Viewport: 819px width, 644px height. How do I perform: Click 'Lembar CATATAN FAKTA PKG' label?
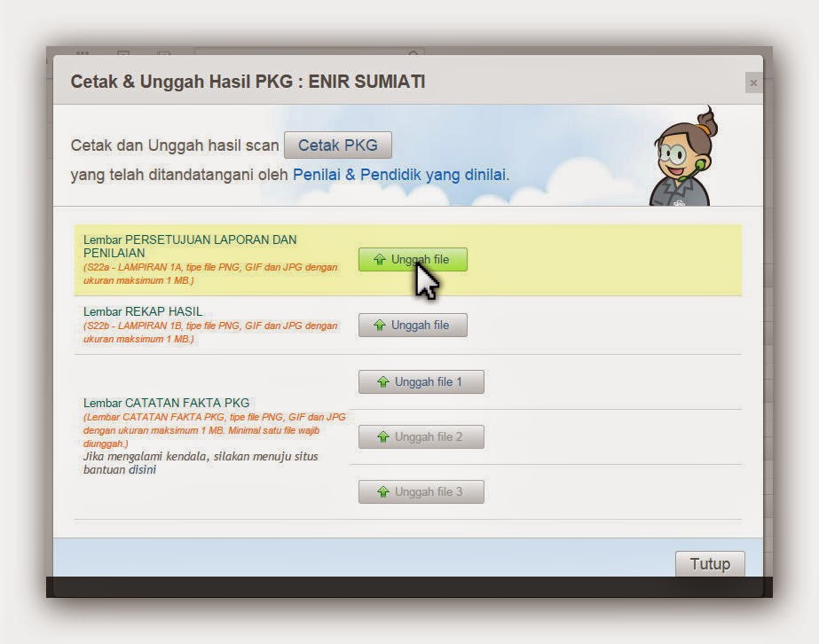click(x=166, y=404)
